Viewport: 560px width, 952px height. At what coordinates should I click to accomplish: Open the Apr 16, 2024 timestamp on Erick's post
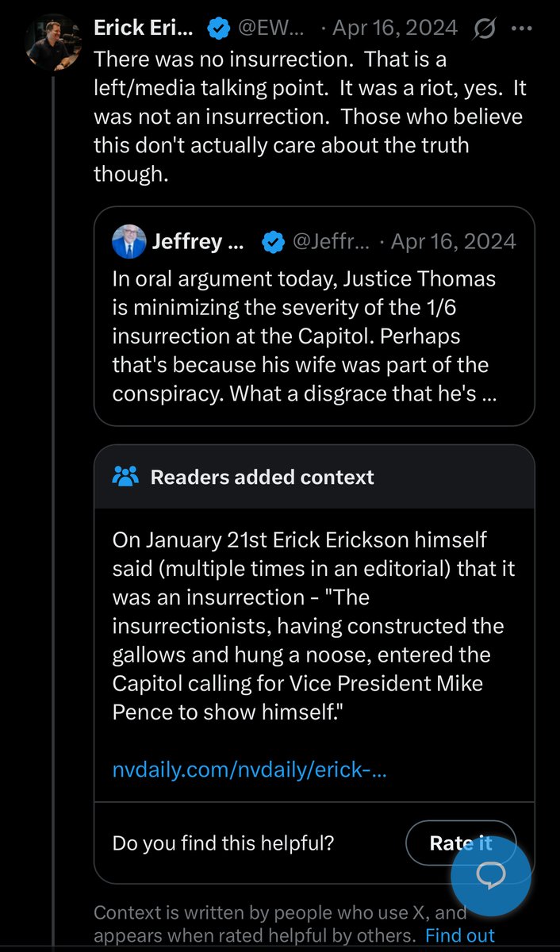coord(395,29)
